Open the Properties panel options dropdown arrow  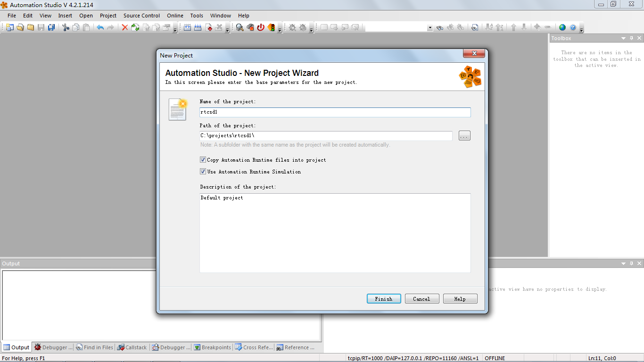point(624,263)
